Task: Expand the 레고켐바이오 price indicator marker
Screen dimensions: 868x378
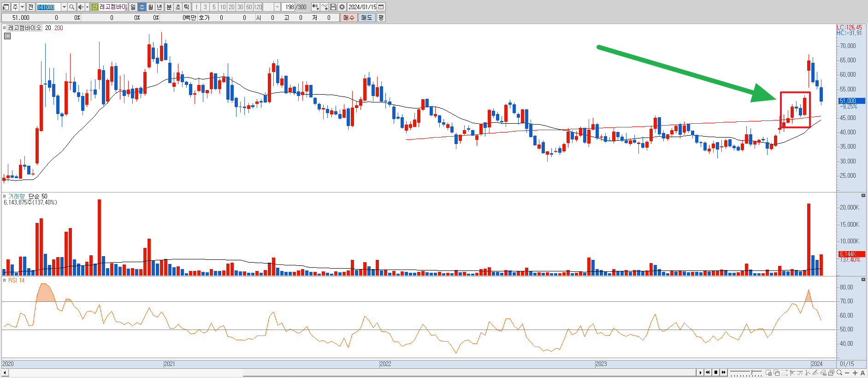Action: pos(5,28)
